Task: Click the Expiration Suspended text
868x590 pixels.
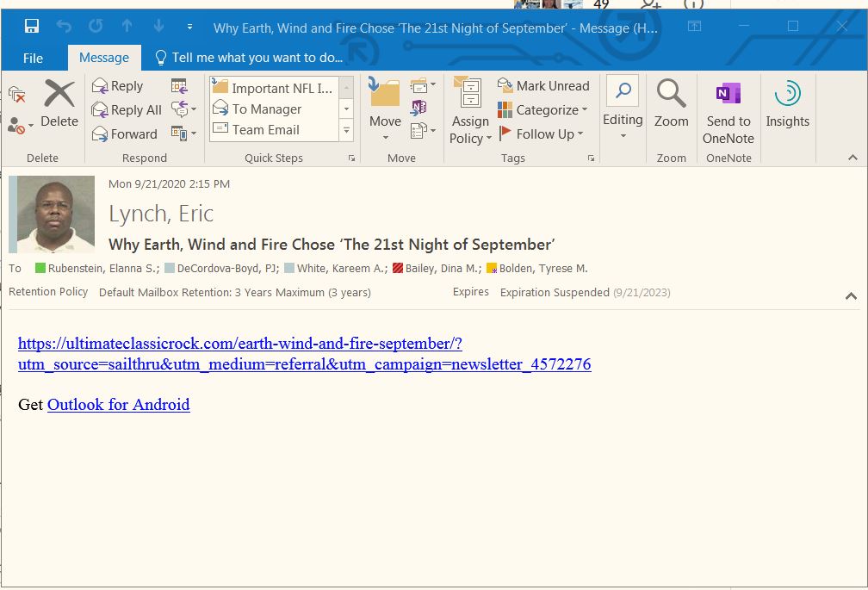Action: point(555,292)
